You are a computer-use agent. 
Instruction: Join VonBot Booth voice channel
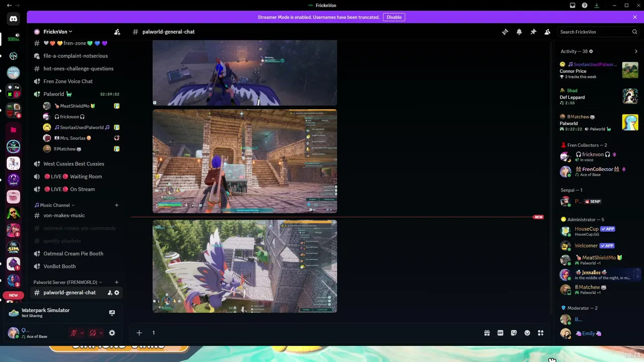tap(76, 266)
